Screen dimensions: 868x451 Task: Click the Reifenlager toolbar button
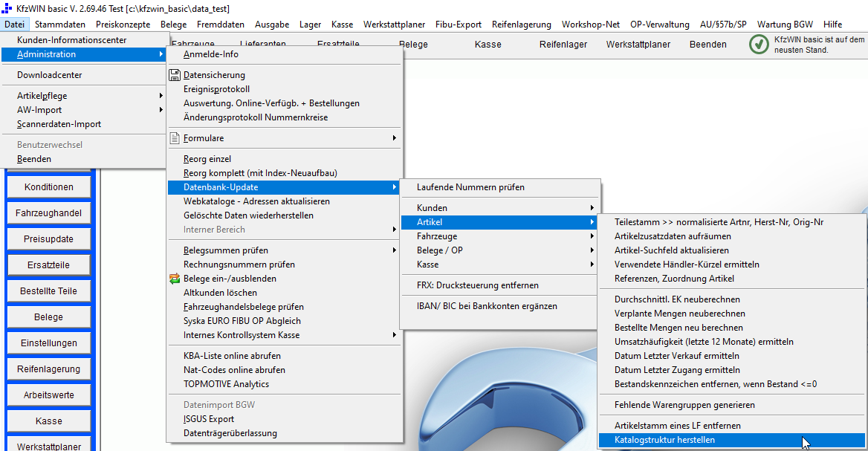pyautogui.click(x=563, y=45)
